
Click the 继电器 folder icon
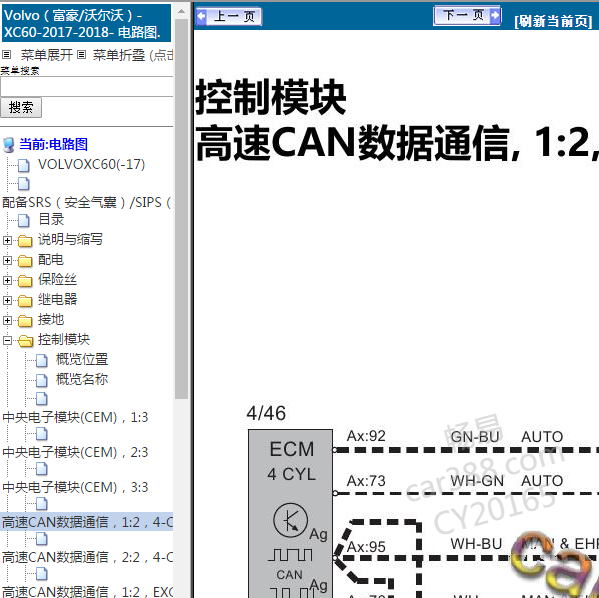tap(25, 301)
